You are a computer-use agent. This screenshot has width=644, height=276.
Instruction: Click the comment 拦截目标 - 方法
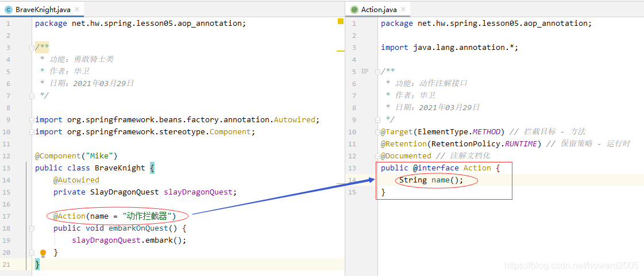547,131
